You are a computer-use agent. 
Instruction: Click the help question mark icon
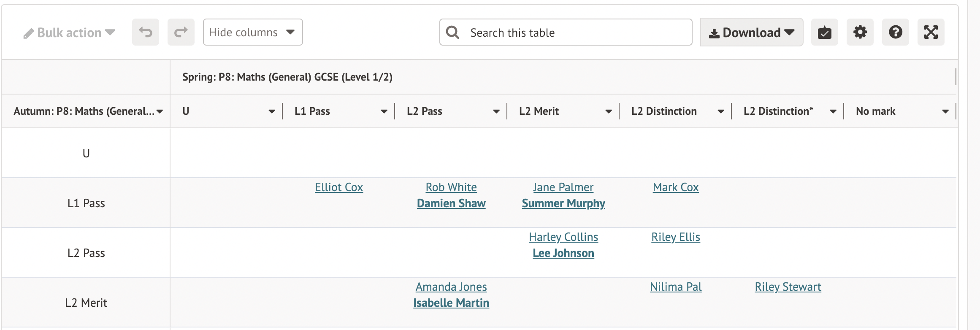click(x=895, y=32)
